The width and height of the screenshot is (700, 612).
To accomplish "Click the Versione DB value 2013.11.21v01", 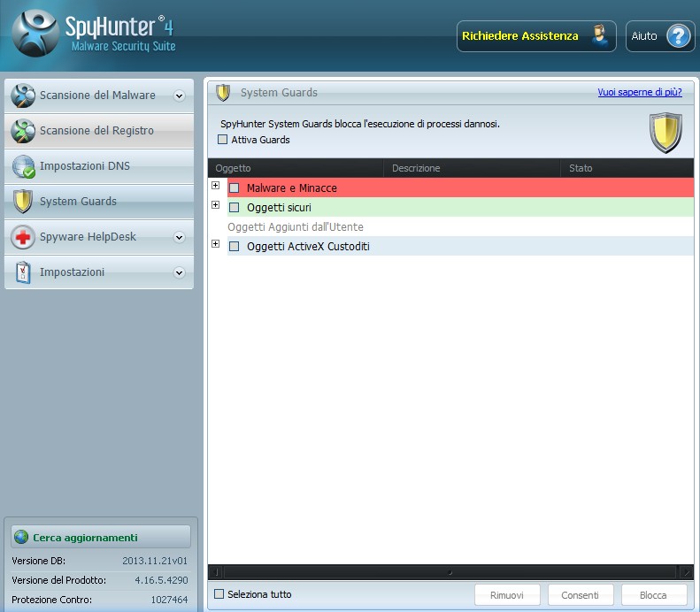I will [x=155, y=561].
